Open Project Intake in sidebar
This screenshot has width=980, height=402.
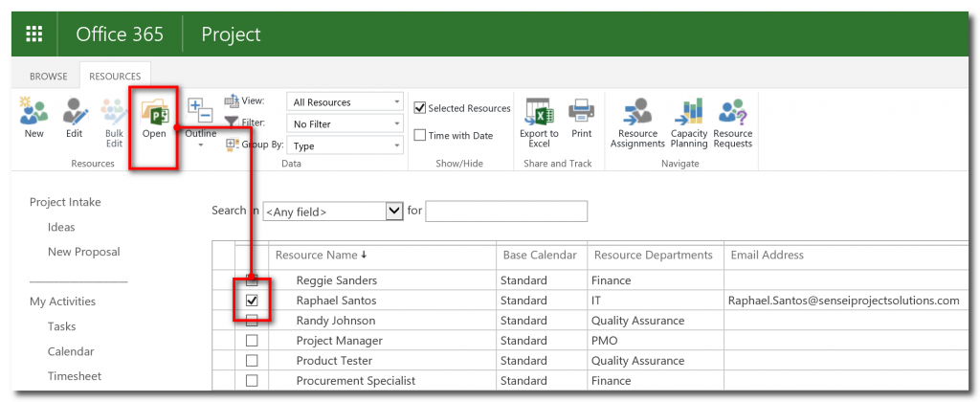coord(65,202)
